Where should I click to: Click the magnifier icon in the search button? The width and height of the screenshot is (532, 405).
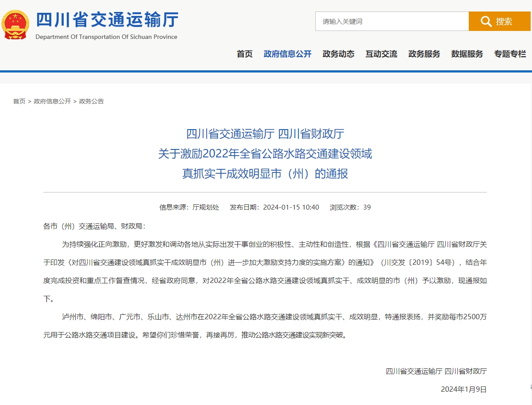pos(486,21)
